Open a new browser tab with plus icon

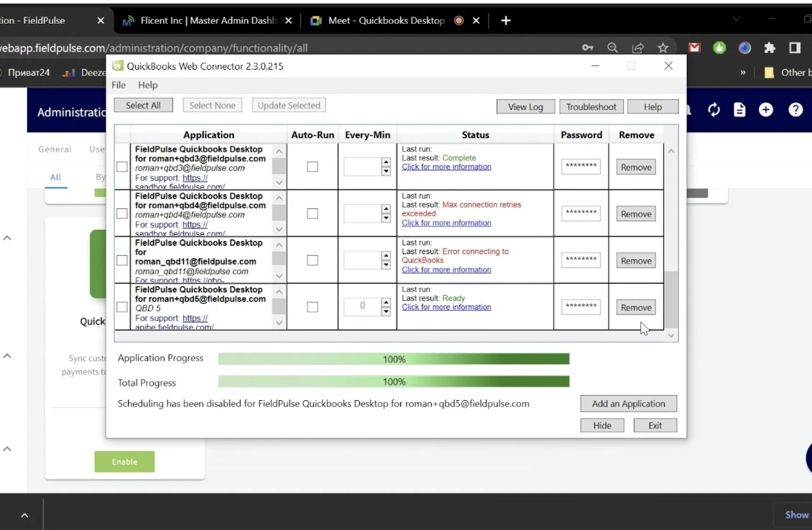pos(506,21)
